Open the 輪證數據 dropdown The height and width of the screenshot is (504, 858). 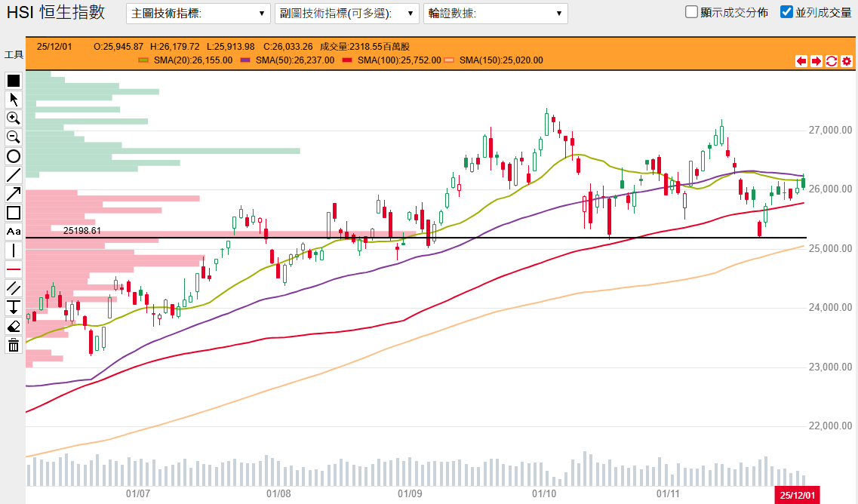tap(495, 13)
